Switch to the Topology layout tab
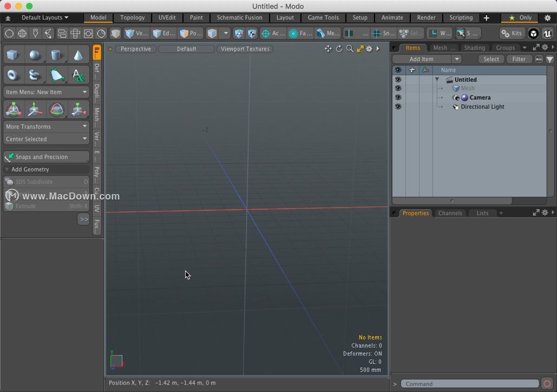 click(132, 18)
